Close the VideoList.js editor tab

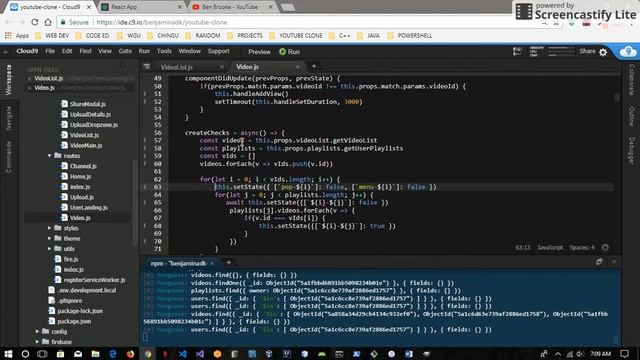(x=222, y=67)
